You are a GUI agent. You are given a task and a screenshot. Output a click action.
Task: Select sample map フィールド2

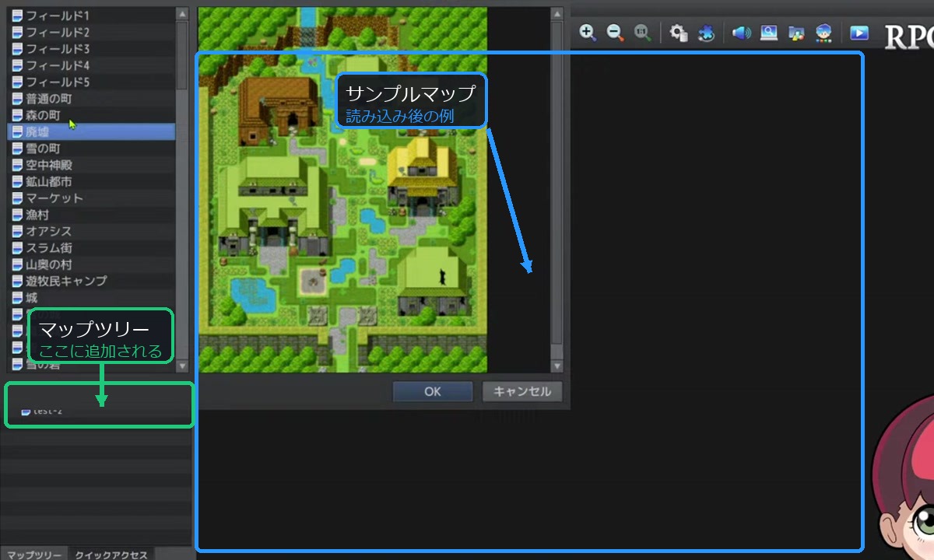[91, 32]
